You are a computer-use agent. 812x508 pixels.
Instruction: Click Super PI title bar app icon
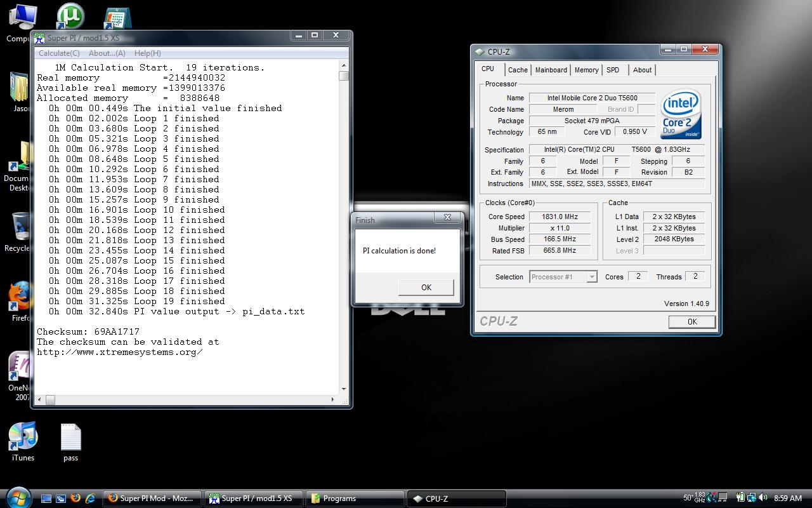coord(39,37)
